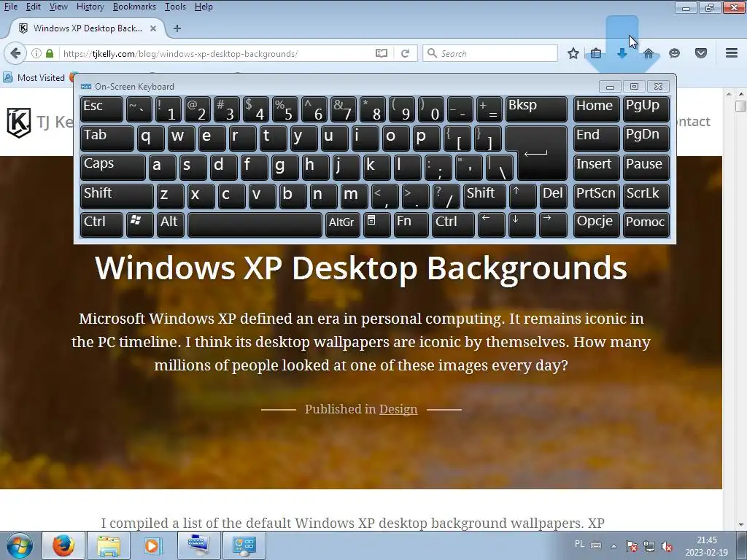Open the PL input language indicator
This screenshot has height=560, width=747.
579,544
